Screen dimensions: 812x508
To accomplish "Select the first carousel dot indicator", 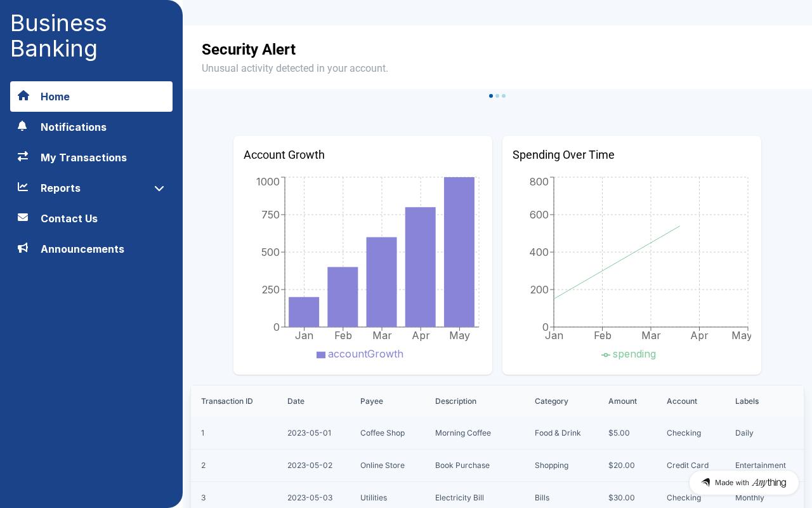I will click(x=491, y=96).
